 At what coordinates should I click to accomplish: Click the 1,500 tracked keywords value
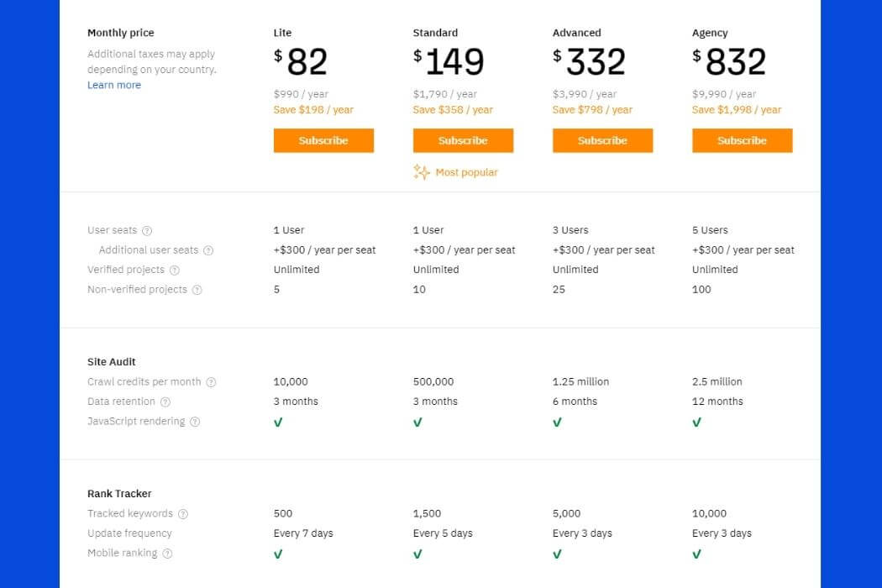tap(427, 514)
